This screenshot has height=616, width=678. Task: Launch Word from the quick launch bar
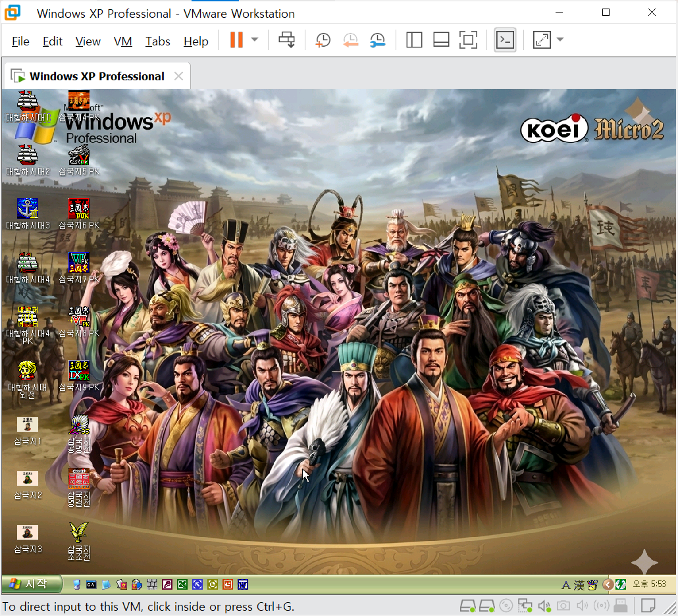pyautogui.click(x=243, y=585)
